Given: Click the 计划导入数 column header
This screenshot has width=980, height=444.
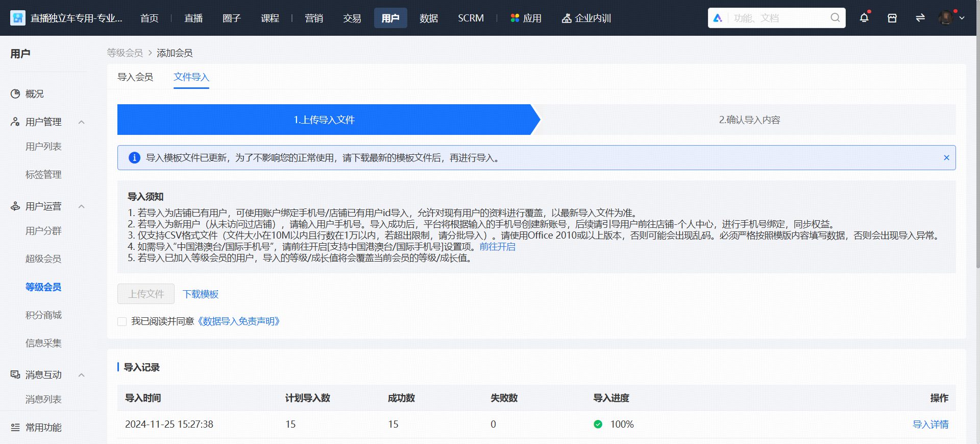Looking at the screenshot, I should coord(308,398).
